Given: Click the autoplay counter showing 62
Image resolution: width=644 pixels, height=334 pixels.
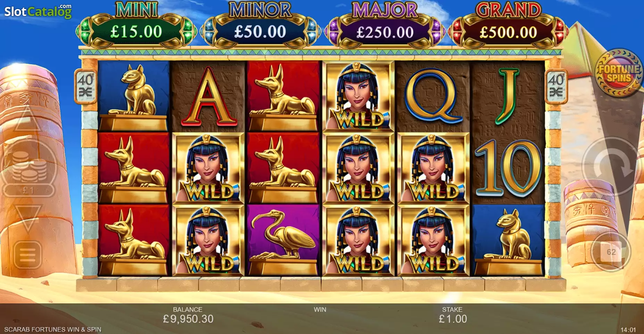Looking at the screenshot, I should tap(611, 252).
